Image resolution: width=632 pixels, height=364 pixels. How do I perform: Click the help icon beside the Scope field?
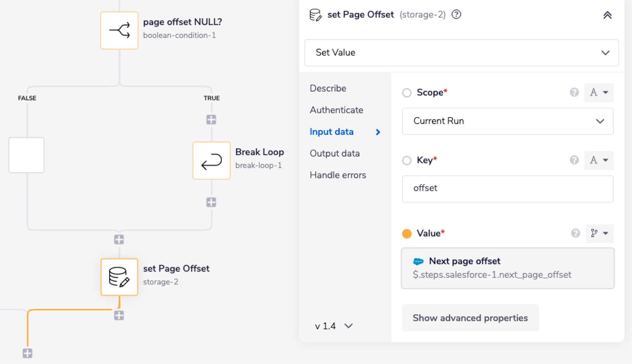pos(574,92)
